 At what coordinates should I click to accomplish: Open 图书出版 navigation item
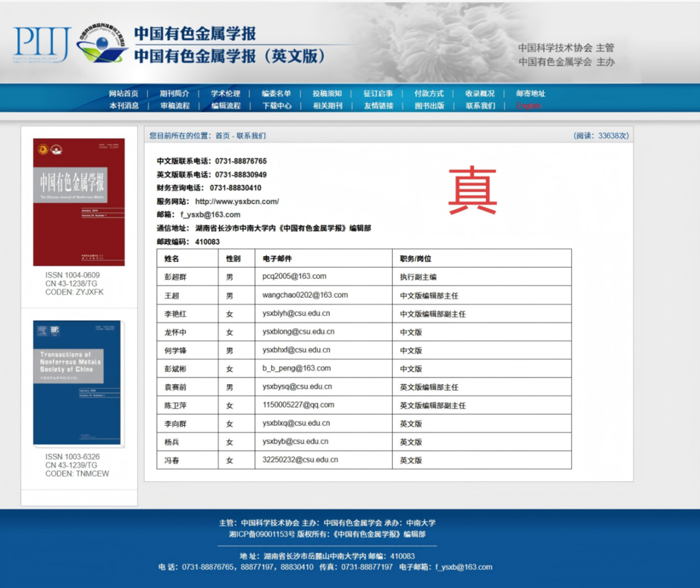(x=430, y=106)
